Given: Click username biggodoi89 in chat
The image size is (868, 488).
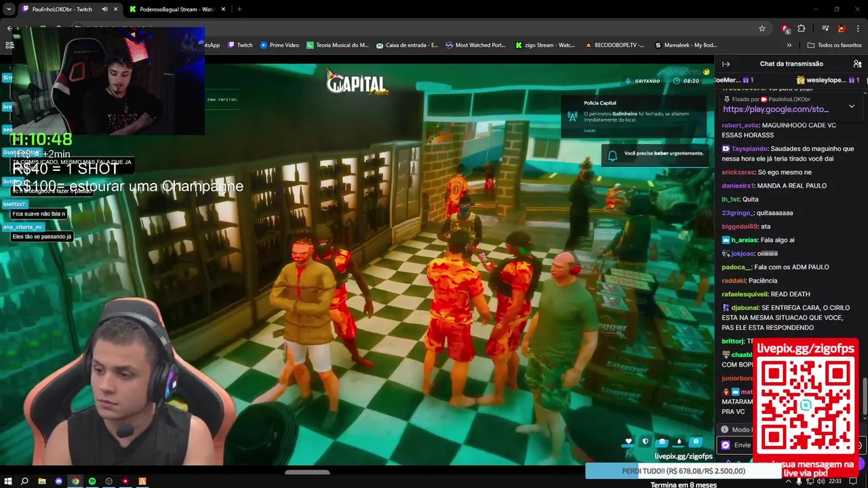Looking at the screenshot, I should pos(738,226).
